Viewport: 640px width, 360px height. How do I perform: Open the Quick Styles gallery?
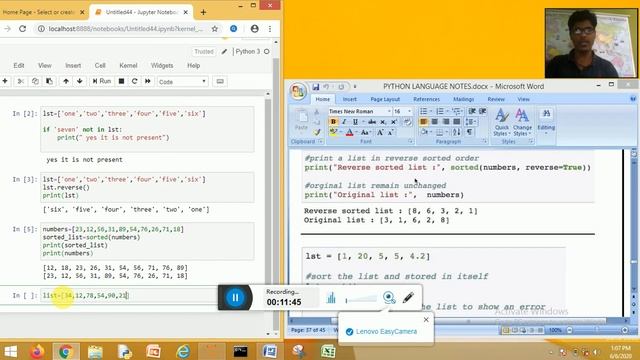[501, 122]
